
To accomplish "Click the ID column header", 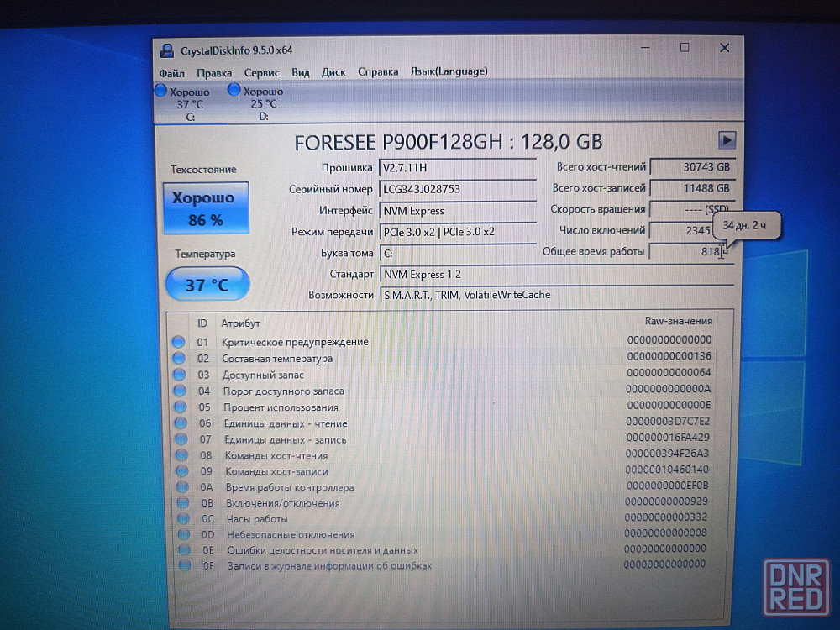I will point(202,323).
